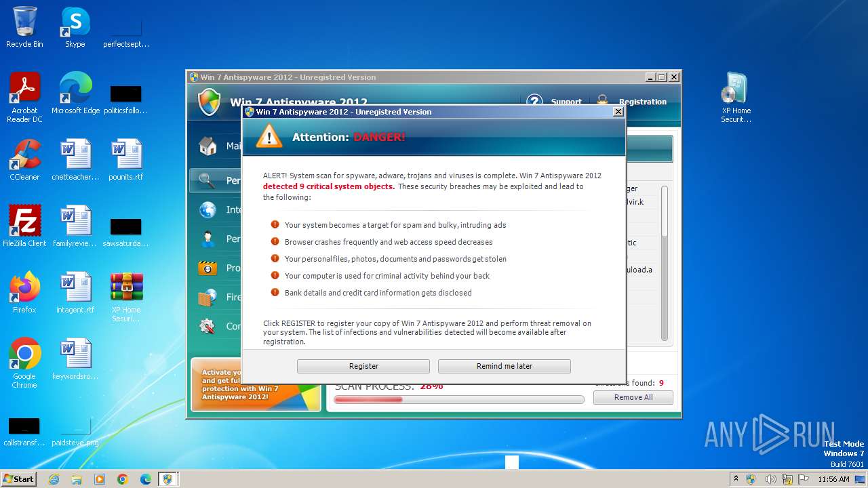This screenshot has width=868, height=488.
Task: Open callstransf file on desktop
Action: coord(24,431)
